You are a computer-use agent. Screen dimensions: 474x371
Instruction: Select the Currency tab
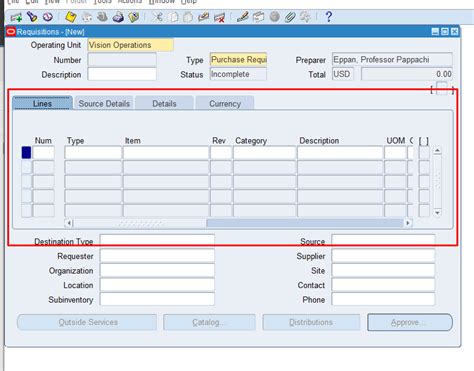[x=225, y=103]
